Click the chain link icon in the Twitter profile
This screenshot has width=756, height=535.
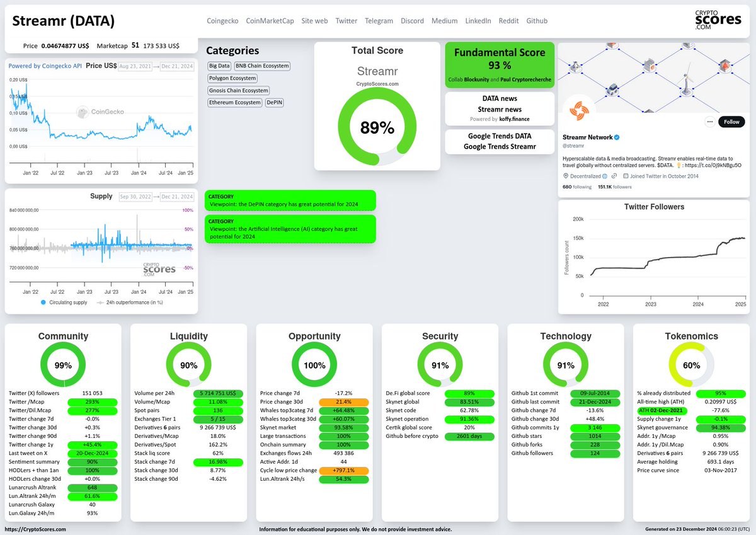tap(614, 176)
